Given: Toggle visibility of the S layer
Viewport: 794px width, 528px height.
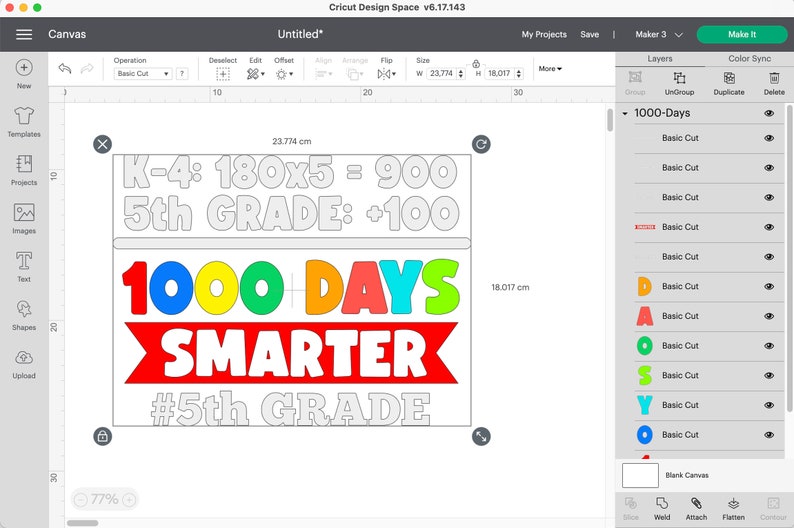Looking at the screenshot, I should [769, 376].
